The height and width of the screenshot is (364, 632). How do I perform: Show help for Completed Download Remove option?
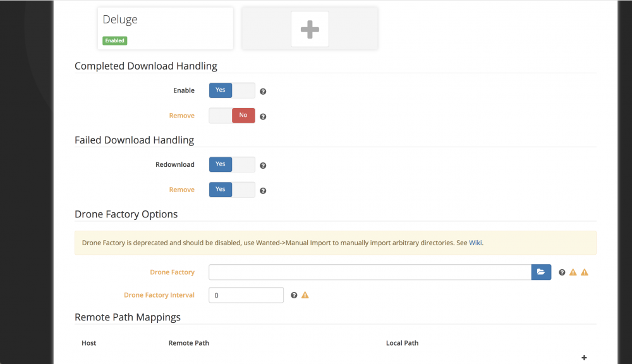pos(263,116)
